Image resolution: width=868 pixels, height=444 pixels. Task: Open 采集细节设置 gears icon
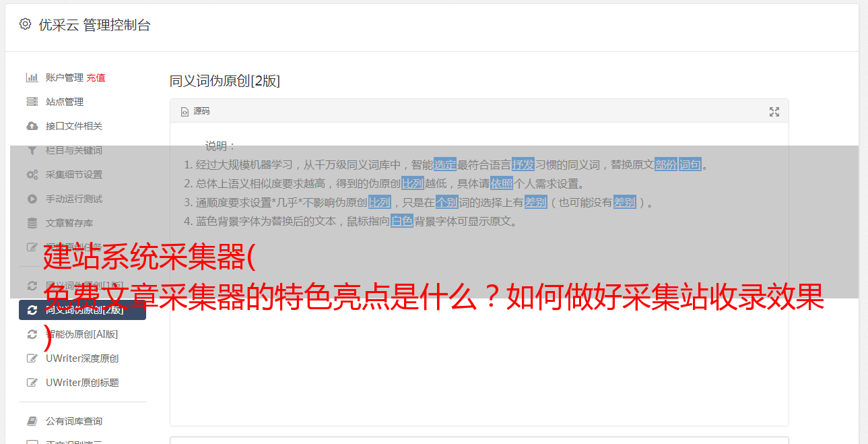click(32, 175)
